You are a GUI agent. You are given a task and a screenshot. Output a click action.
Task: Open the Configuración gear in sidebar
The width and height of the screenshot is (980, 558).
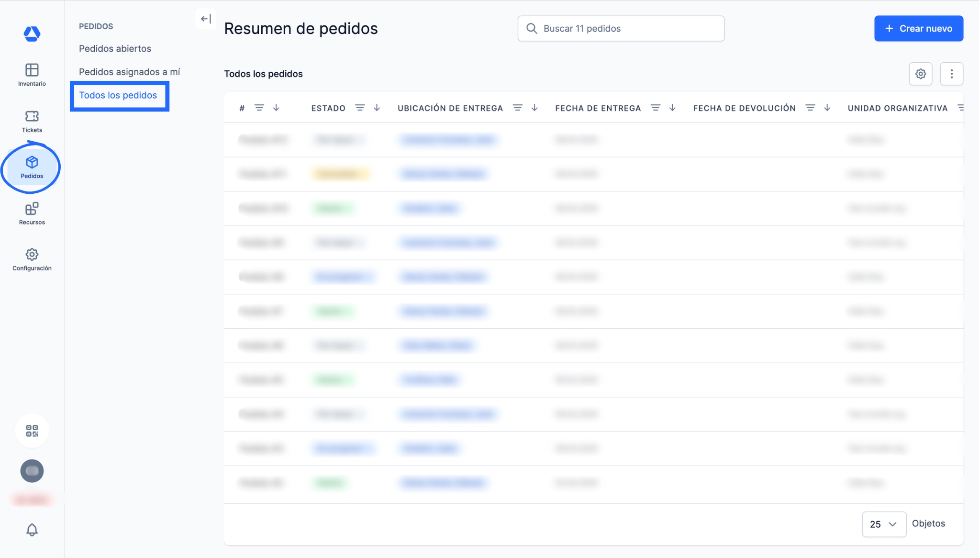[32, 259]
